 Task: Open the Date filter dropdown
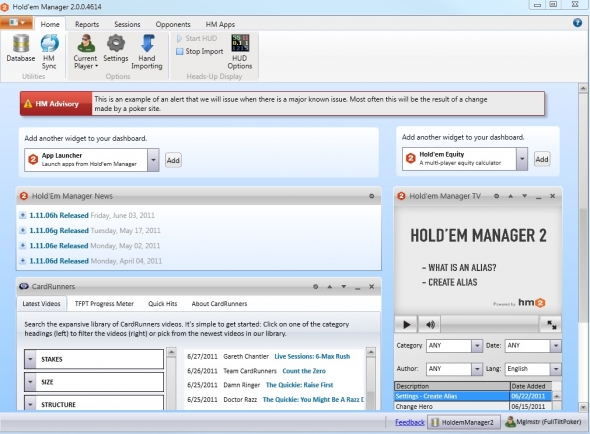(556, 346)
